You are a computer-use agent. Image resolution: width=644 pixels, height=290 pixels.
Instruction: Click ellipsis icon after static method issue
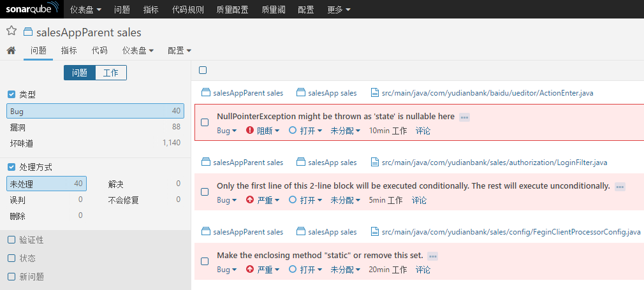tap(433, 256)
